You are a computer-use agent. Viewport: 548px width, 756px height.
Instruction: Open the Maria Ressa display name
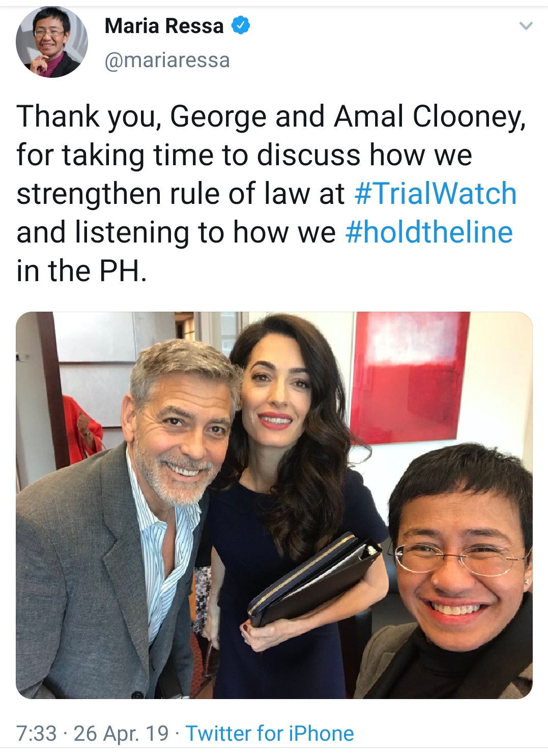coord(164,26)
